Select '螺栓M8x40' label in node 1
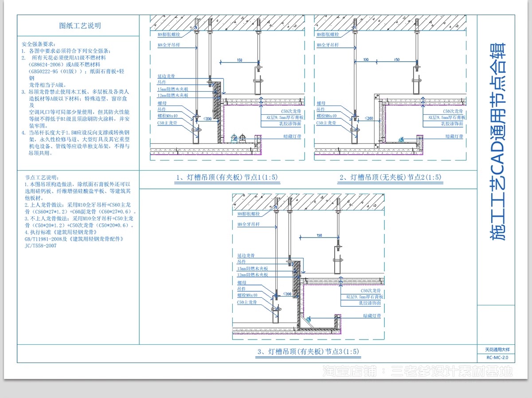The width and height of the screenshot is (532, 398). coord(168,116)
